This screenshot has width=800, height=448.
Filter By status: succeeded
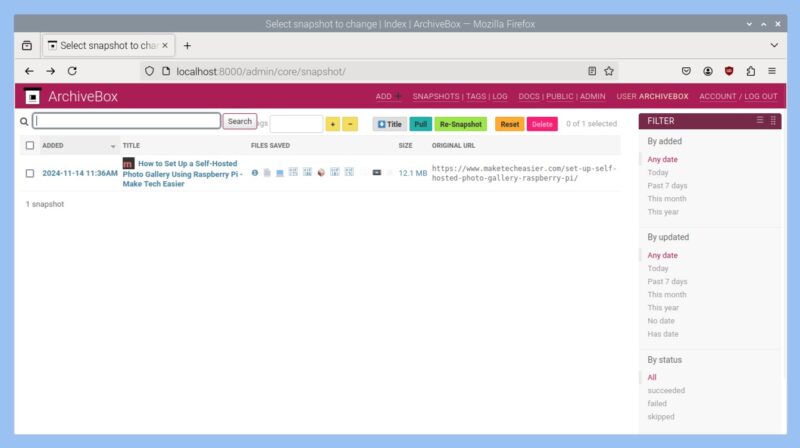click(666, 390)
